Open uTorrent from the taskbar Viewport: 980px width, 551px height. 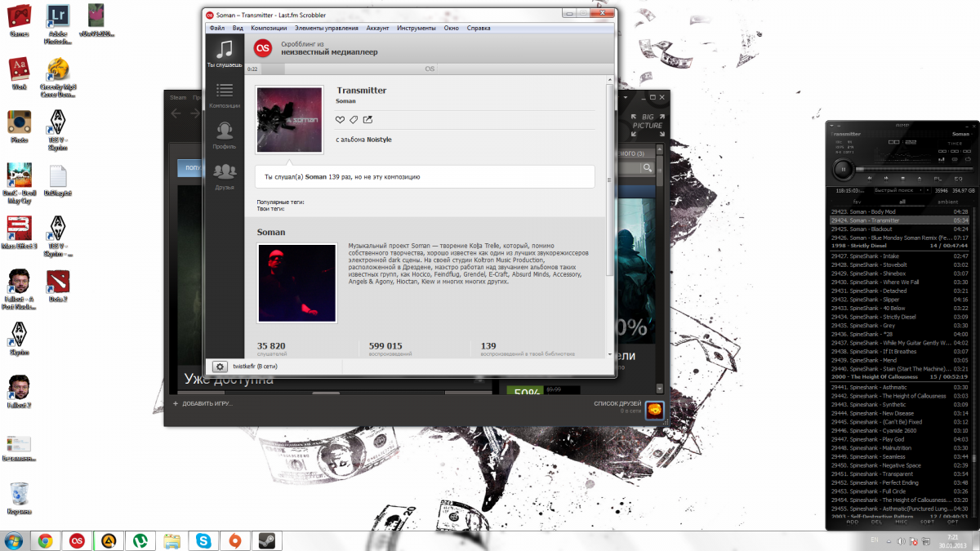pyautogui.click(x=140, y=540)
